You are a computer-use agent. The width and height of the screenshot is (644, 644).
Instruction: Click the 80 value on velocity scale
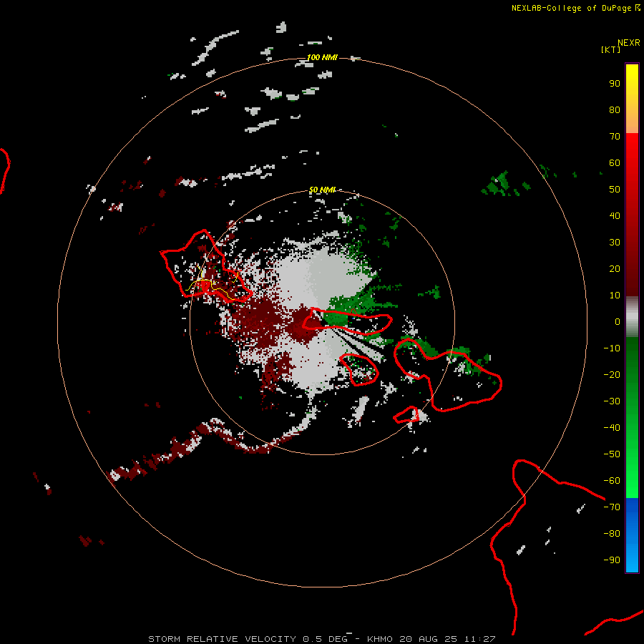[615, 110]
